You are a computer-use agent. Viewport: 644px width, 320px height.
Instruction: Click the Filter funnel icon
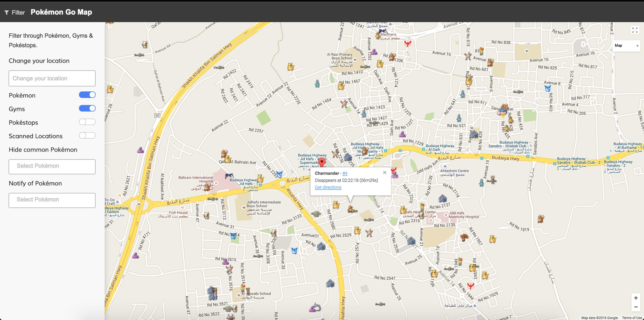point(7,13)
